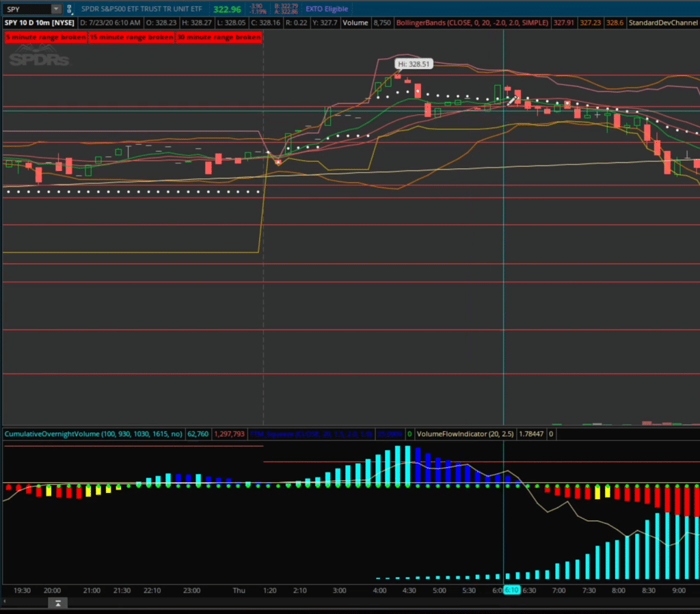The width and height of the screenshot is (700, 614).
Task: Click the VolumeFlowIndicator value 1.78447
Action: coord(530,434)
